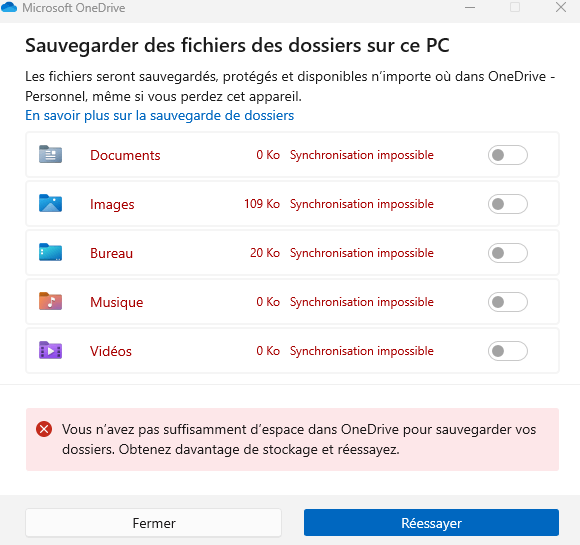Enable the Musique backup toggle
580x545 pixels.
pyautogui.click(x=508, y=302)
